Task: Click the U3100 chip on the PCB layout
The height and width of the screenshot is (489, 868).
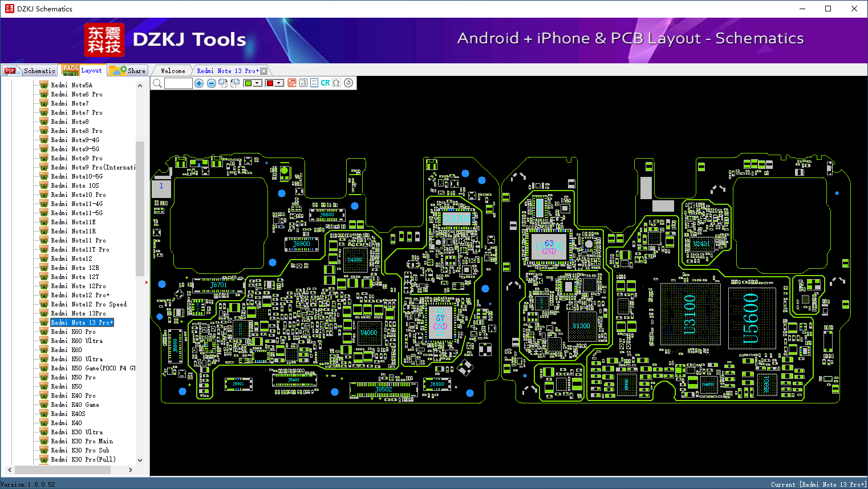Action: pyautogui.click(x=689, y=314)
